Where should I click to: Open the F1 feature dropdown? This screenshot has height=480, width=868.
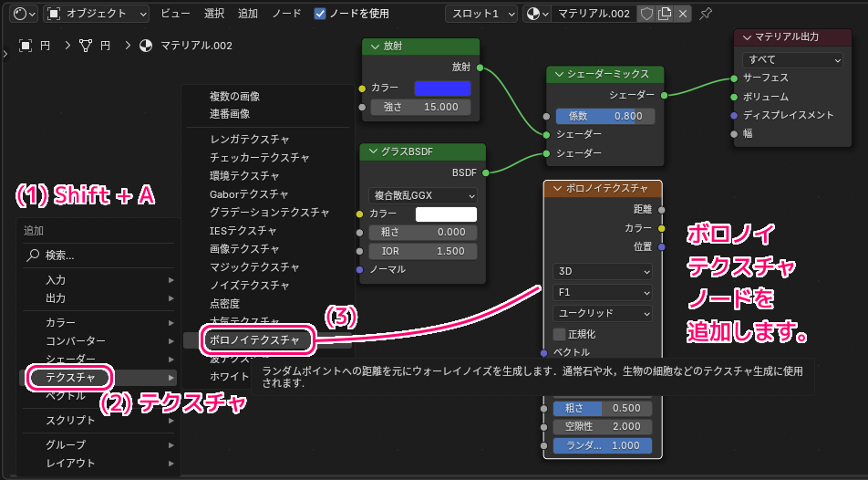coord(603,292)
